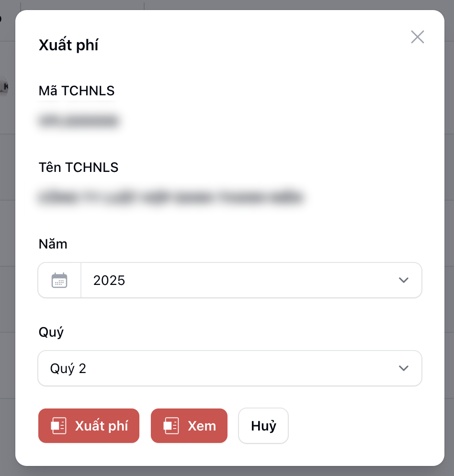Close the Xuất phí dialog with X
Viewport: 454px width, 476px height.
pos(418,37)
